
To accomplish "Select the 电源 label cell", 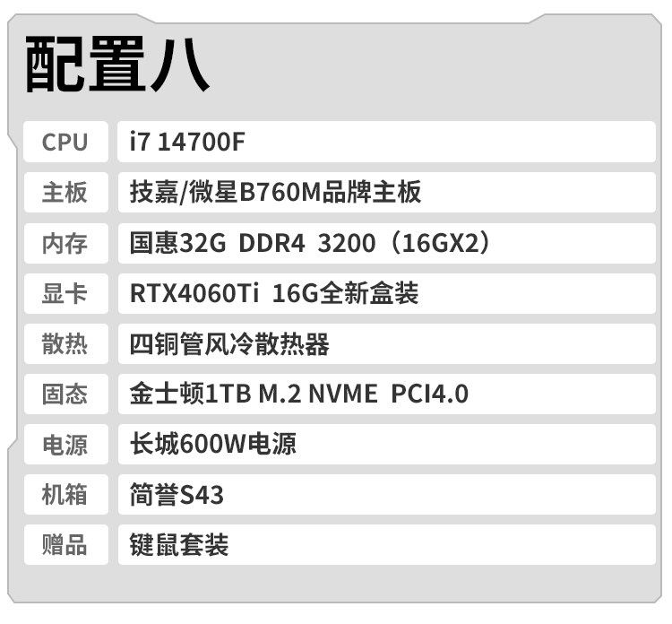I will 65,444.
